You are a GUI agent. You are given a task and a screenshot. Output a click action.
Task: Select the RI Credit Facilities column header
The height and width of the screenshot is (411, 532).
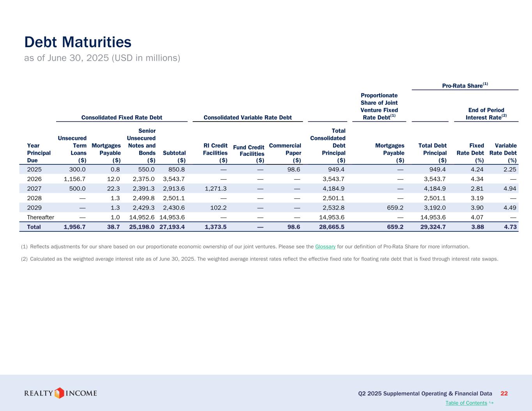tap(216, 153)
